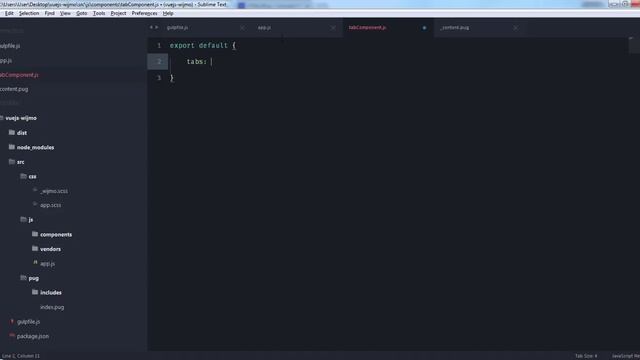Switch to the gulpfile.js editor tab

(178, 28)
